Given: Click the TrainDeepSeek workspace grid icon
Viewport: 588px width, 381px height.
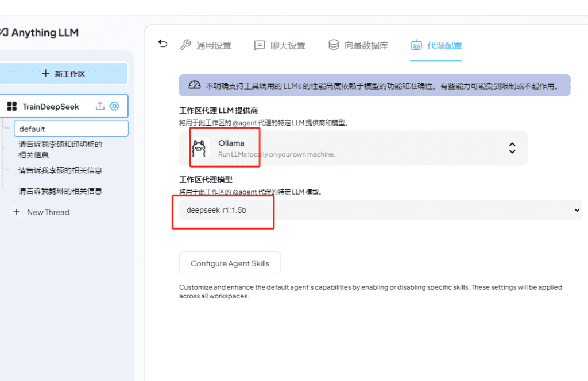Looking at the screenshot, I should pos(12,106).
